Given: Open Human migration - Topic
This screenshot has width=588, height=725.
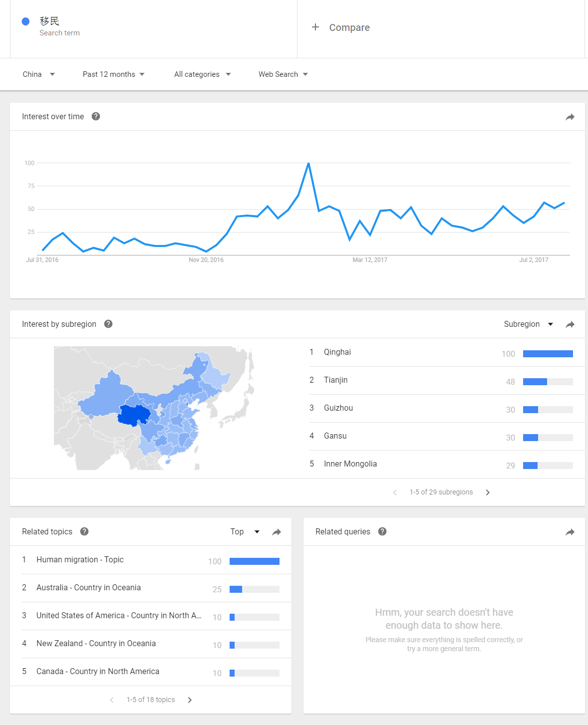Looking at the screenshot, I should [80, 560].
